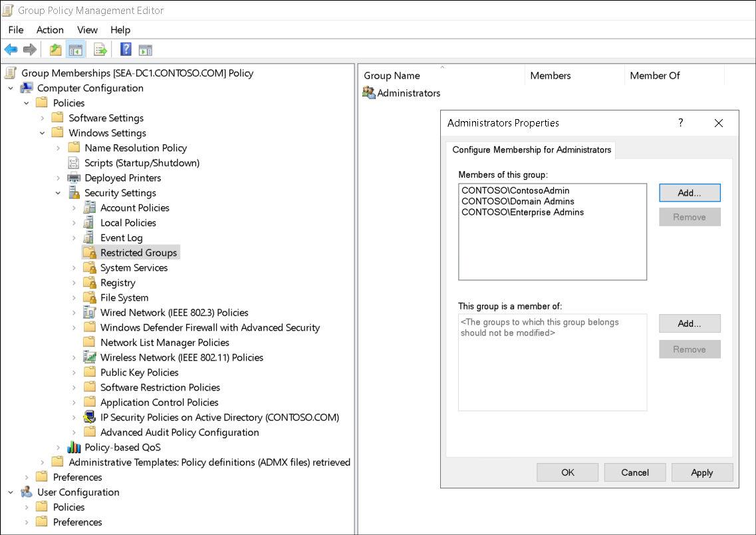Viewport: 756px width, 535px height.
Task: Click OK in Administrators Properties
Action: click(567, 472)
